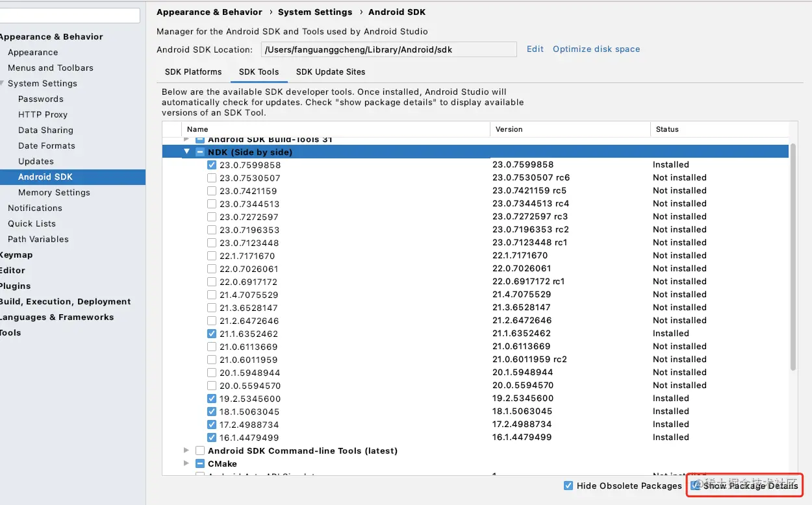The image size is (812, 505).
Task: Check the NDK 21.4.7075529 checkbox
Action: click(x=212, y=295)
